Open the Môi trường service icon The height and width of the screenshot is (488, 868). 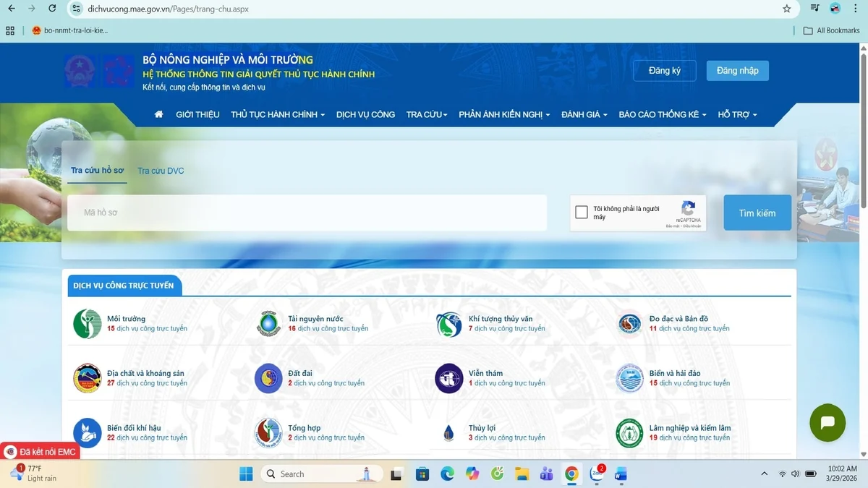coord(88,324)
